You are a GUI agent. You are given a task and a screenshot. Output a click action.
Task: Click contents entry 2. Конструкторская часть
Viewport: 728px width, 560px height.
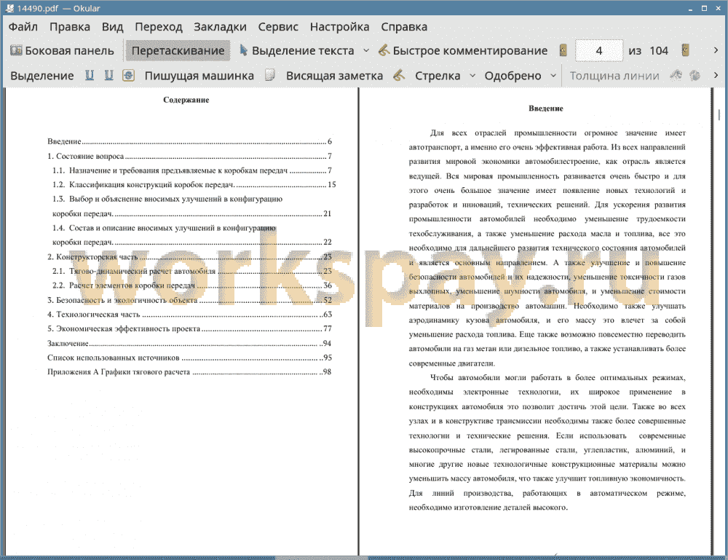(x=189, y=257)
